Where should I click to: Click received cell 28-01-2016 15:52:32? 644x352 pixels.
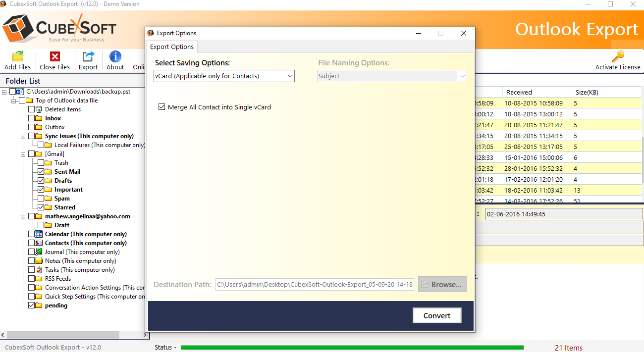click(534, 169)
